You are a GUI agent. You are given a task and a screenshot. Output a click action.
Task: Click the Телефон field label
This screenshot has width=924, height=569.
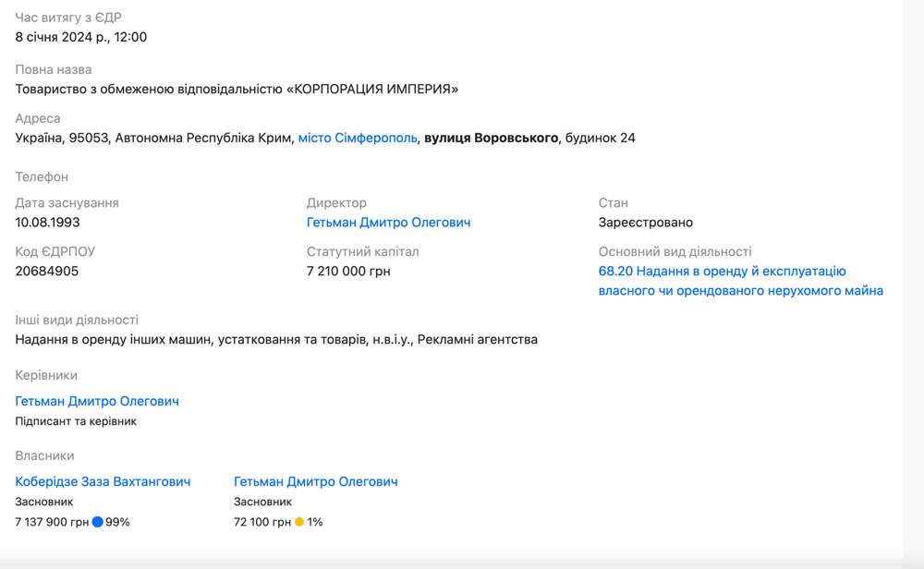coord(42,176)
